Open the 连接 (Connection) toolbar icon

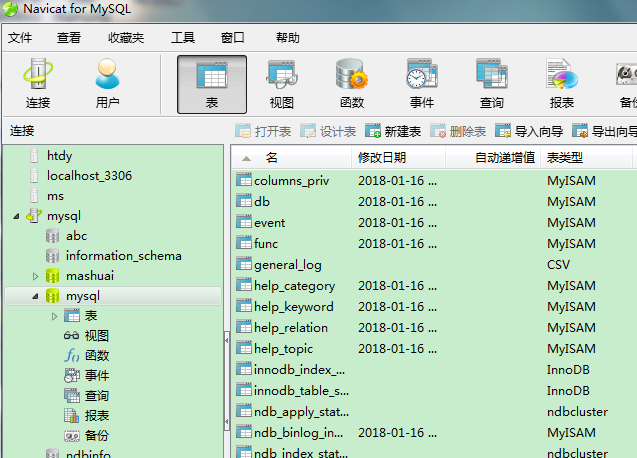(x=38, y=84)
